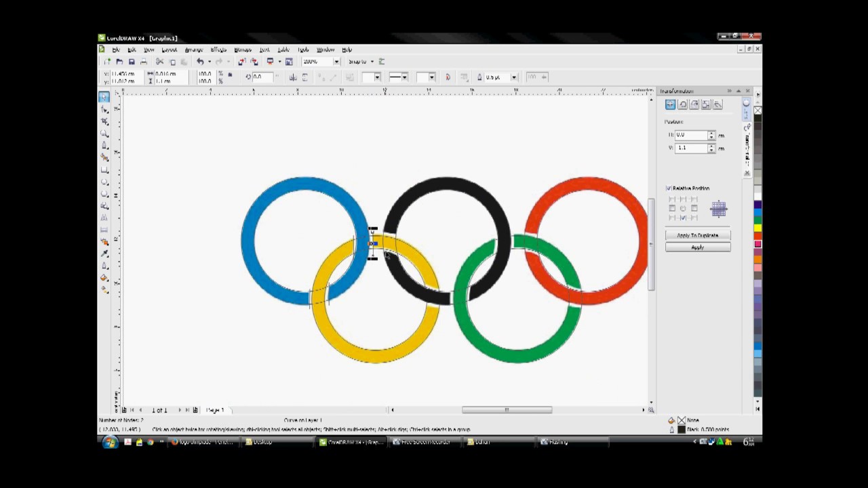Viewport: 868px width, 488px height.
Task: Open the Undo history dropdown arrow
Action: tap(209, 62)
